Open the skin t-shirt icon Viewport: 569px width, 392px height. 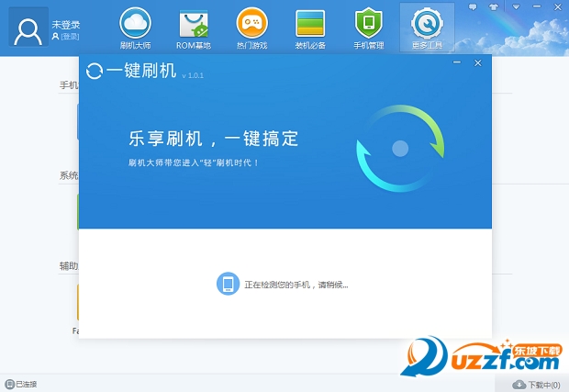tap(494, 7)
